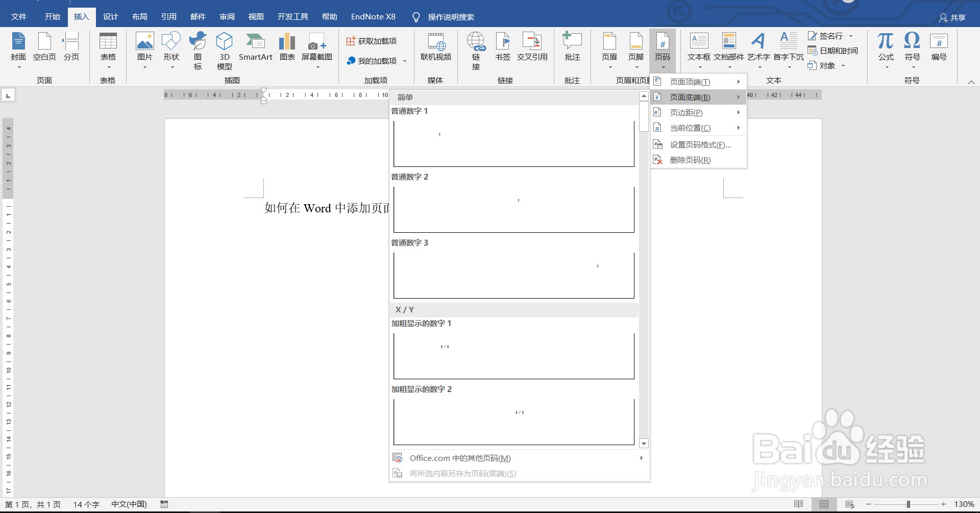This screenshot has height=513, width=980.
Task: Select Plain Number 2 (普通数字 2) thumbnail
Action: pyautogui.click(x=513, y=209)
